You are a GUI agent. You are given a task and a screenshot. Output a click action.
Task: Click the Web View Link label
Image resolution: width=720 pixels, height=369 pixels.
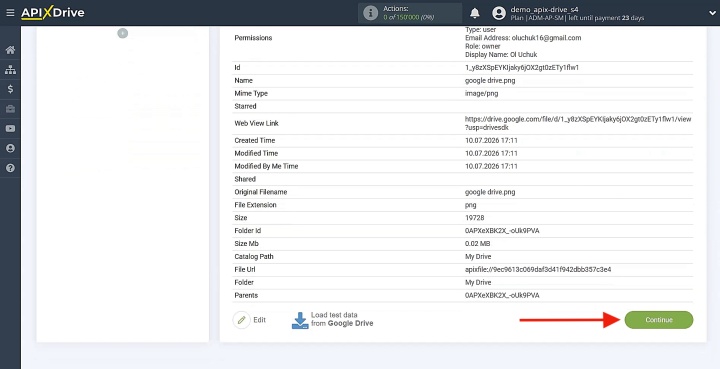point(256,123)
